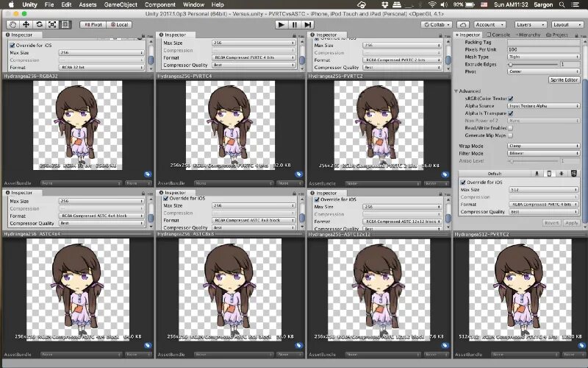Open the Max Size 512 dropdown
588x368 pixels.
click(x=544, y=190)
